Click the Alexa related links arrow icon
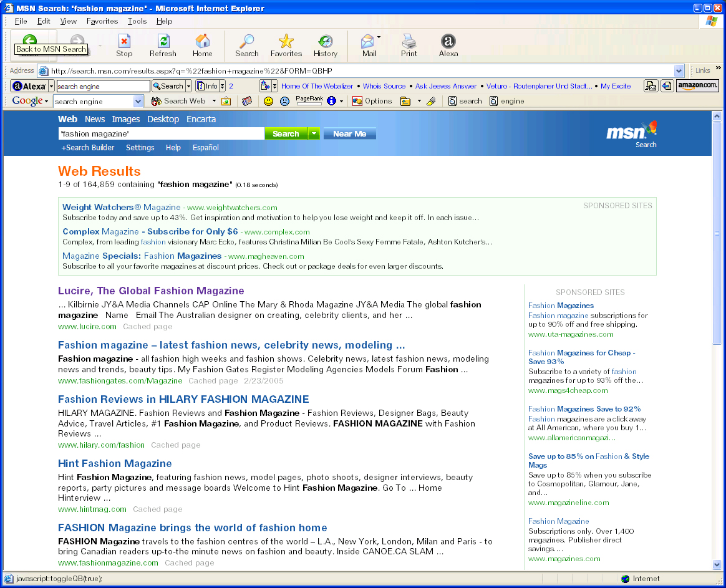Screen dimensions: 726x588 pos(265,86)
